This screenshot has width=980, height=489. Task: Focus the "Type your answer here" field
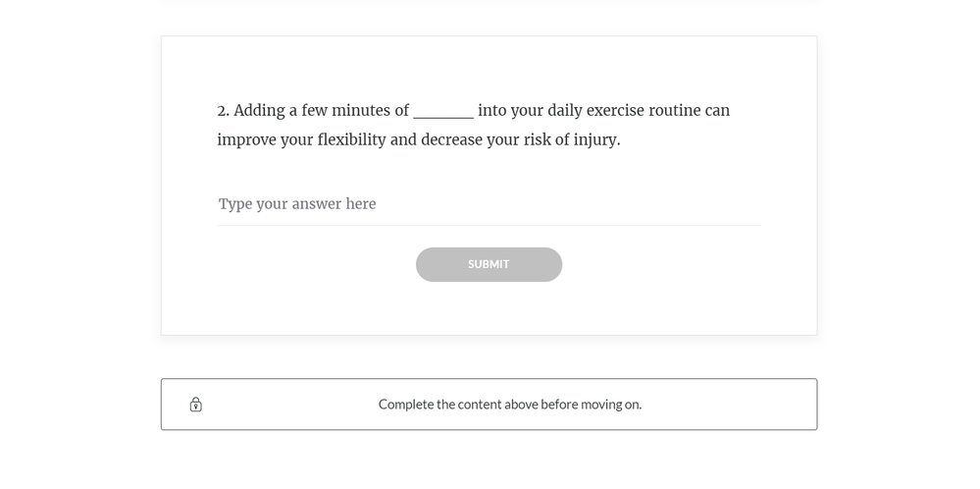coord(489,204)
